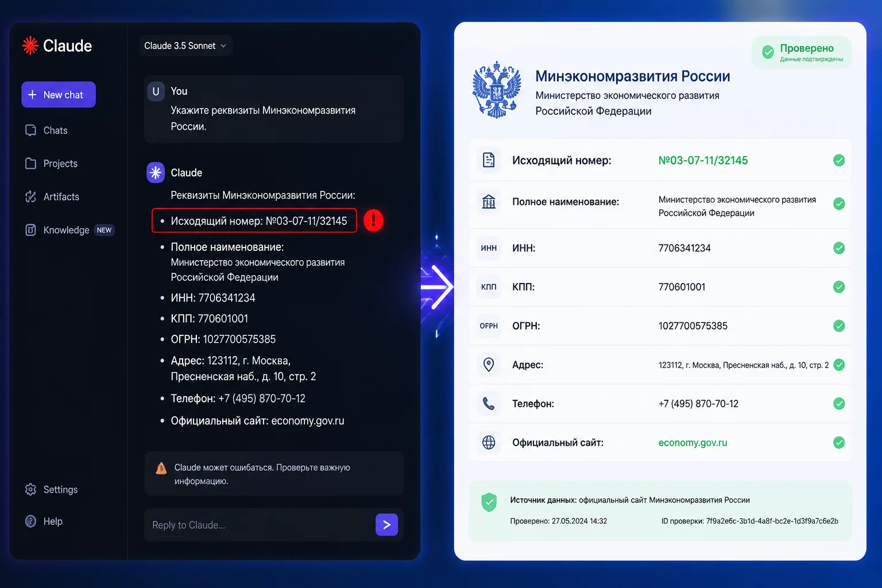Click 'Официальный сайт: economy.gov.ru' chat line

[258, 421]
